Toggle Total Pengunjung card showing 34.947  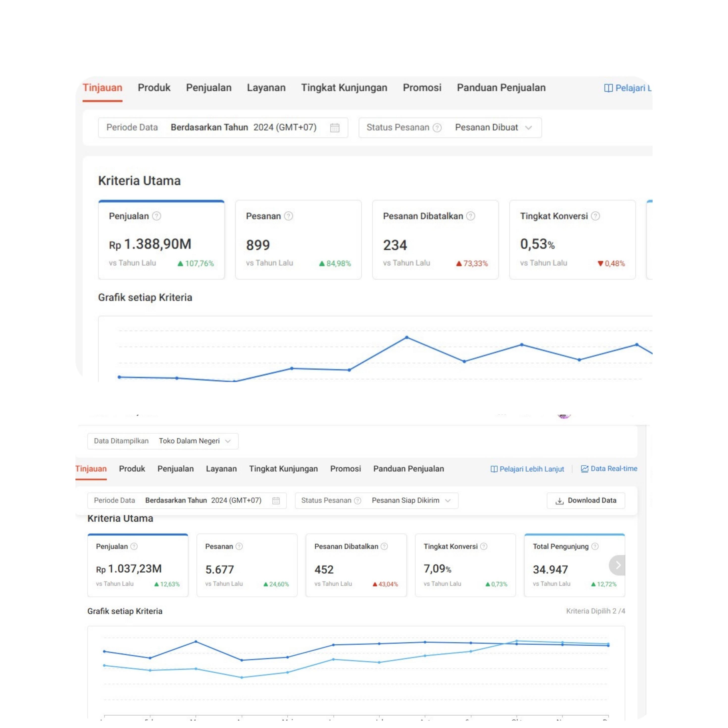565,569
